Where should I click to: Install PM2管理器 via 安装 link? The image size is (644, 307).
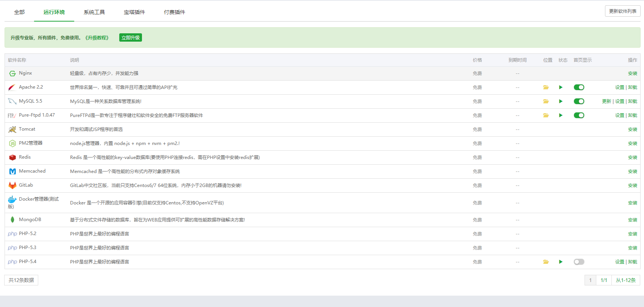(x=633, y=143)
